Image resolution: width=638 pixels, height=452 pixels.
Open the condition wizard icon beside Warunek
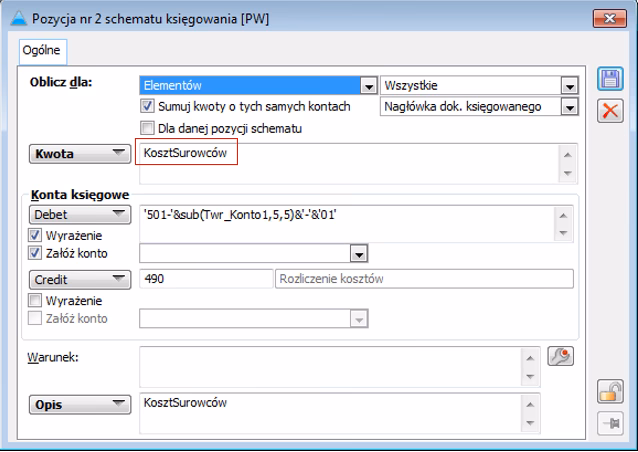[x=561, y=357]
